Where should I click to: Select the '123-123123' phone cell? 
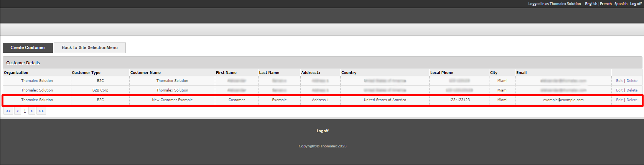[459, 100]
